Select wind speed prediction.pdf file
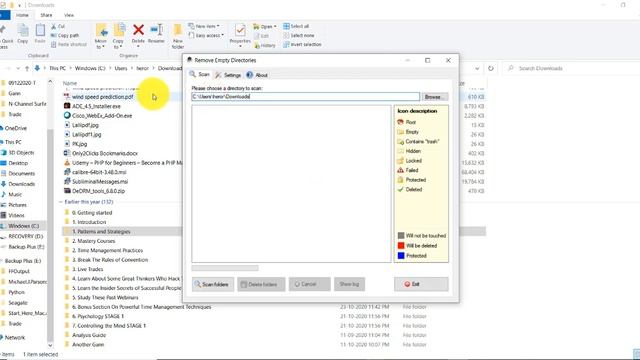The width and height of the screenshot is (640, 360). tap(102, 97)
